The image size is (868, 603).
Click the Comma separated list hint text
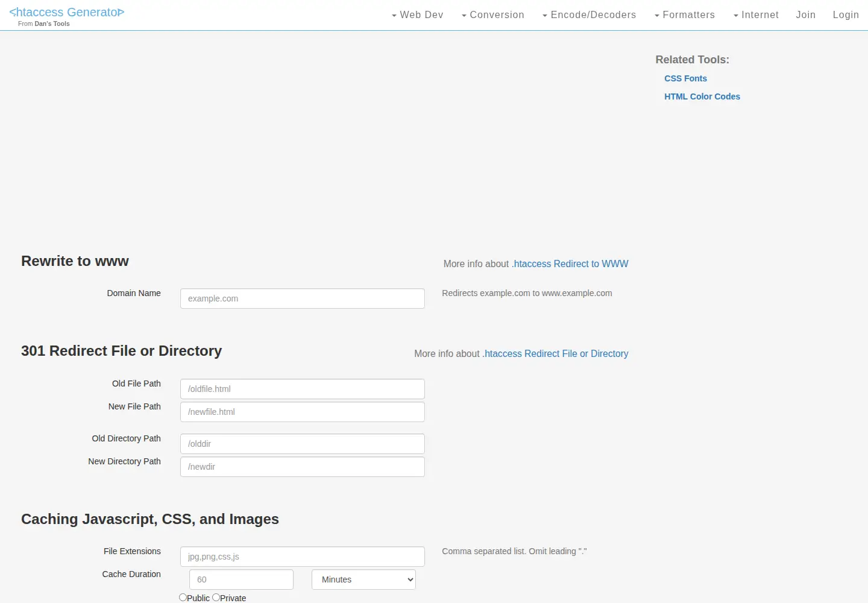[x=514, y=551]
